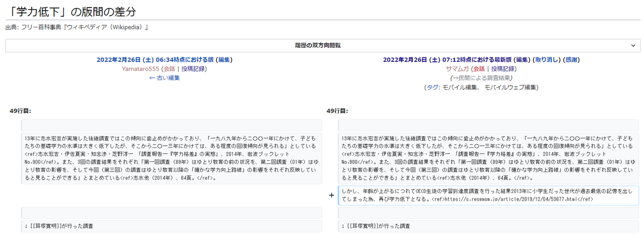Open the タグ link

(x=431, y=87)
